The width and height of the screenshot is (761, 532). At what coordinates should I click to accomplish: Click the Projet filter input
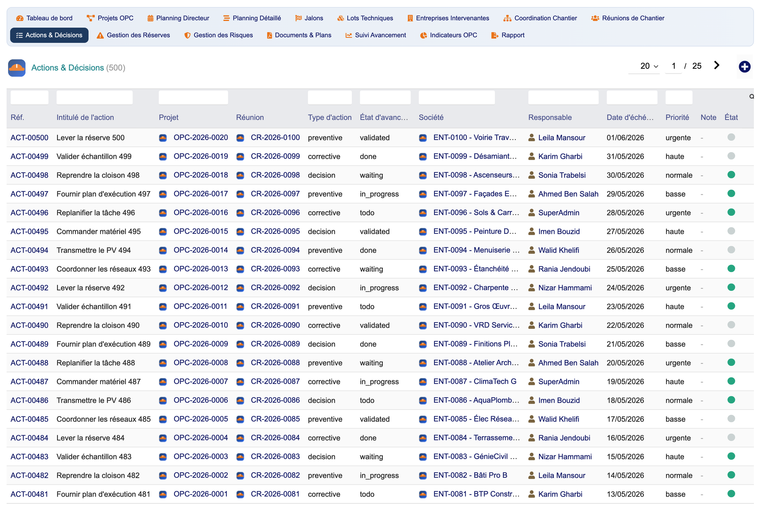[193, 97]
